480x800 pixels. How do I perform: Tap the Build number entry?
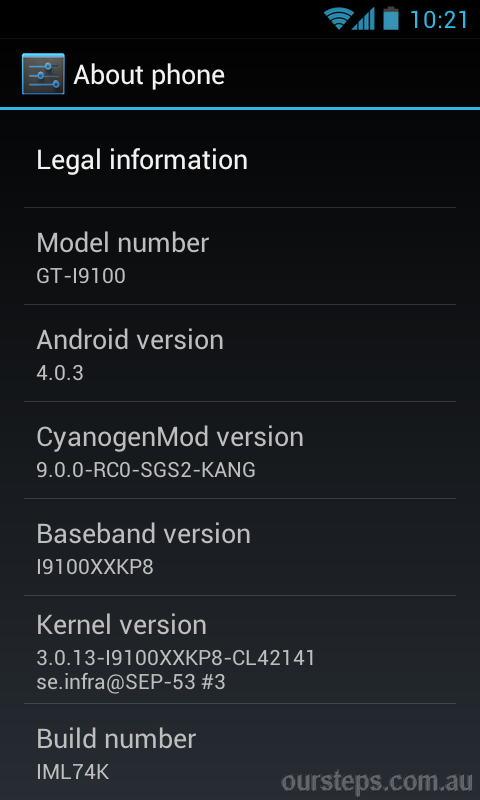(x=240, y=752)
